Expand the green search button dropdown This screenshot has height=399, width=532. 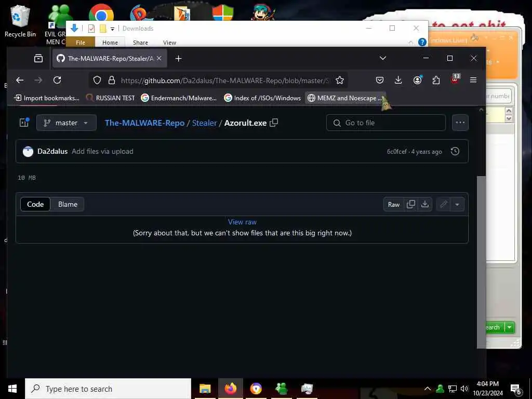pos(509,327)
